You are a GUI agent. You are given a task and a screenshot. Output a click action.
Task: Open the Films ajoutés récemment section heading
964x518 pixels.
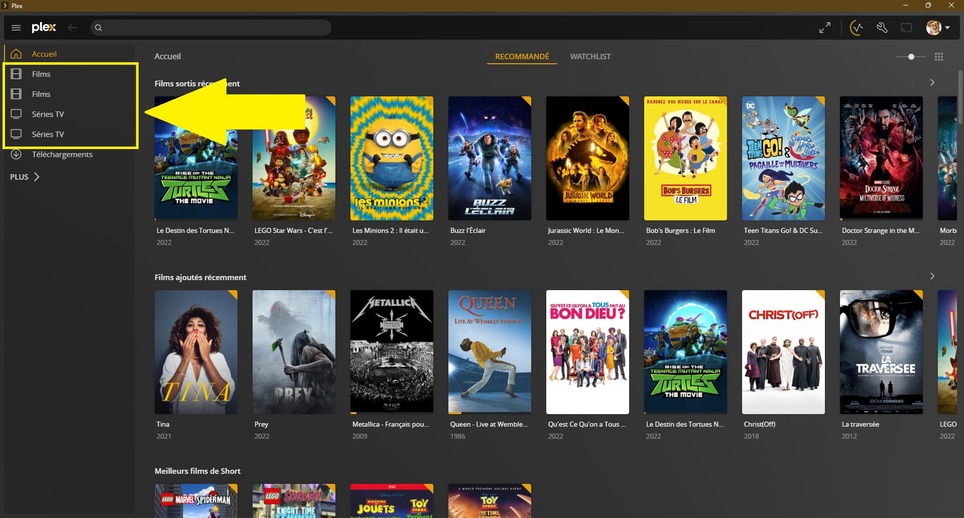coord(200,277)
